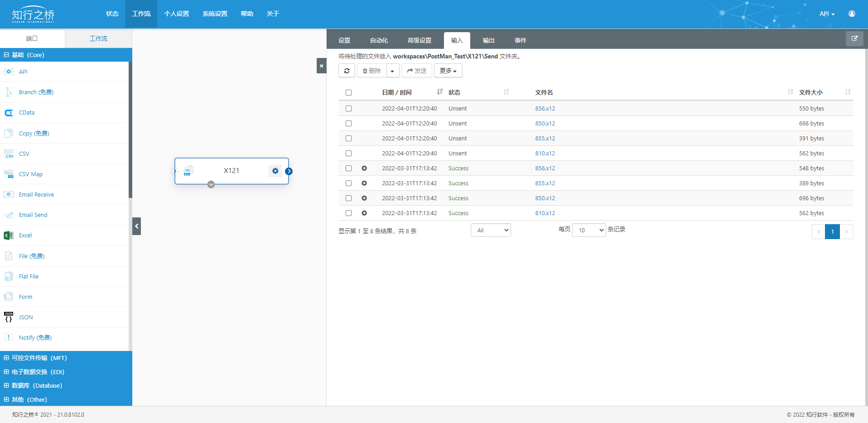Open panel in new window icon
This screenshot has height=423, width=868.
(854, 38)
